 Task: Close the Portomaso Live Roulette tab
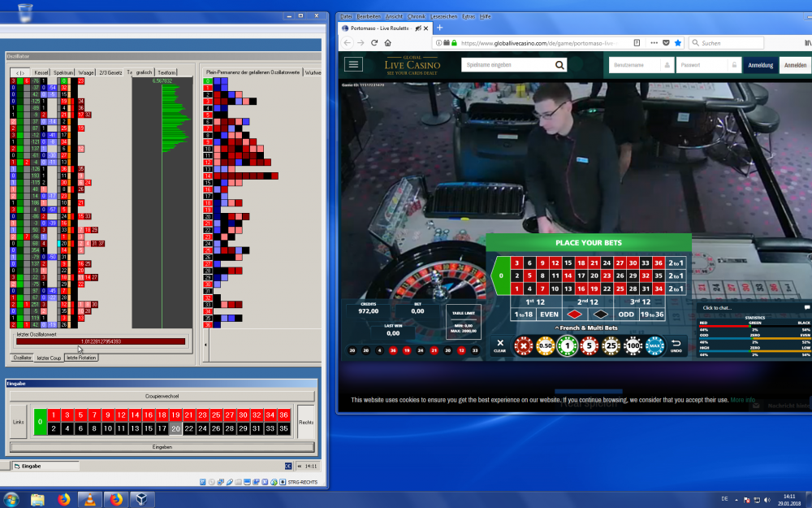tap(426, 28)
